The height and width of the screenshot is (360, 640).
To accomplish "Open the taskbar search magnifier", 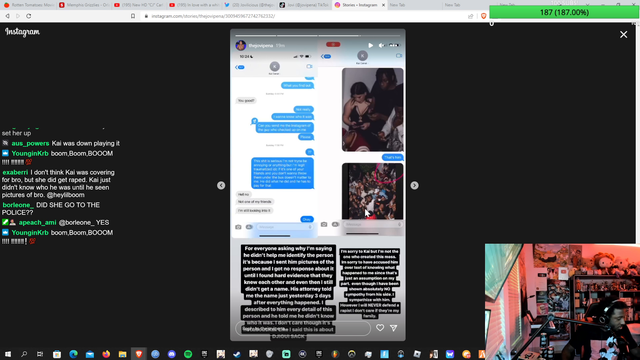I will coord(24,354).
